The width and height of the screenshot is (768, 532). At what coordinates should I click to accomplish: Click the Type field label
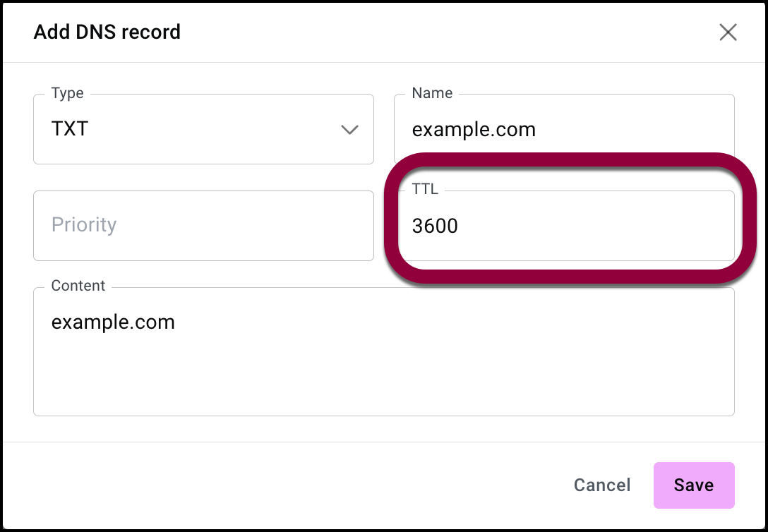click(x=68, y=93)
